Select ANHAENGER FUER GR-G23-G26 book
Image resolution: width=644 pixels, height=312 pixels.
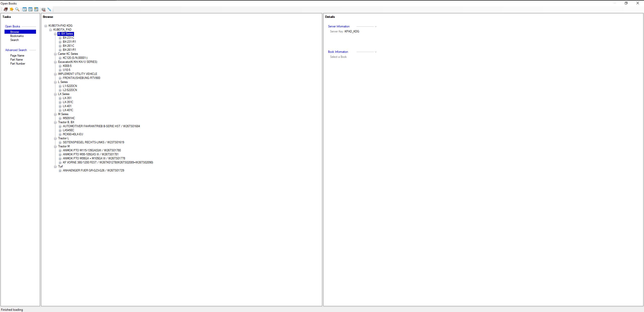(93, 170)
